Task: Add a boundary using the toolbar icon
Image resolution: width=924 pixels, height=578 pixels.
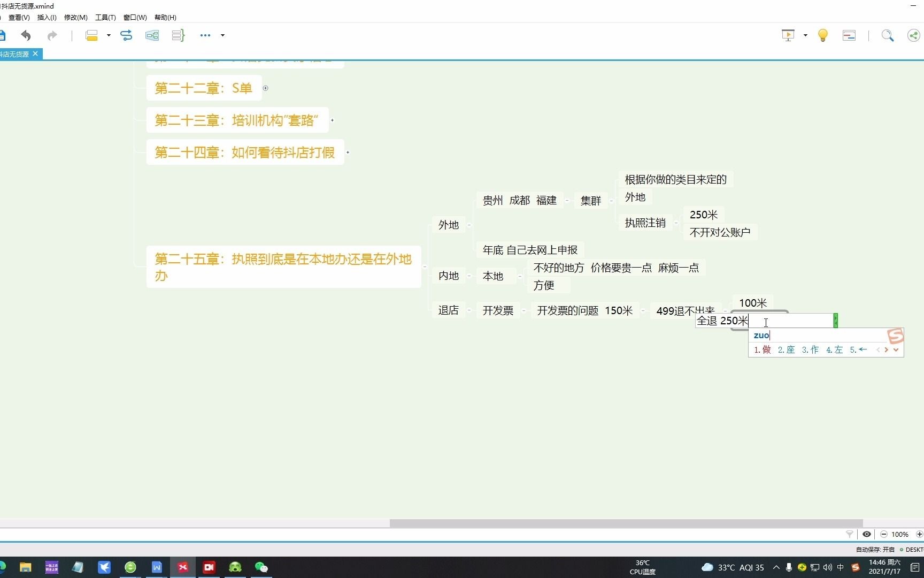Action: (152, 35)
